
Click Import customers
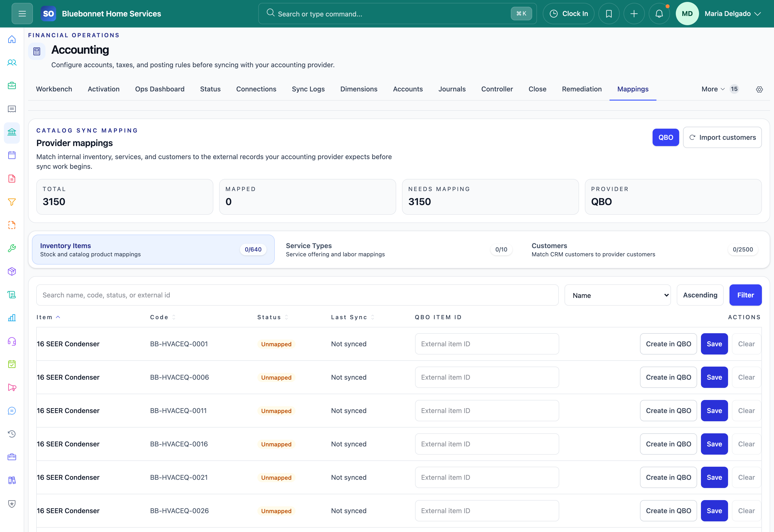click(722, 137)
